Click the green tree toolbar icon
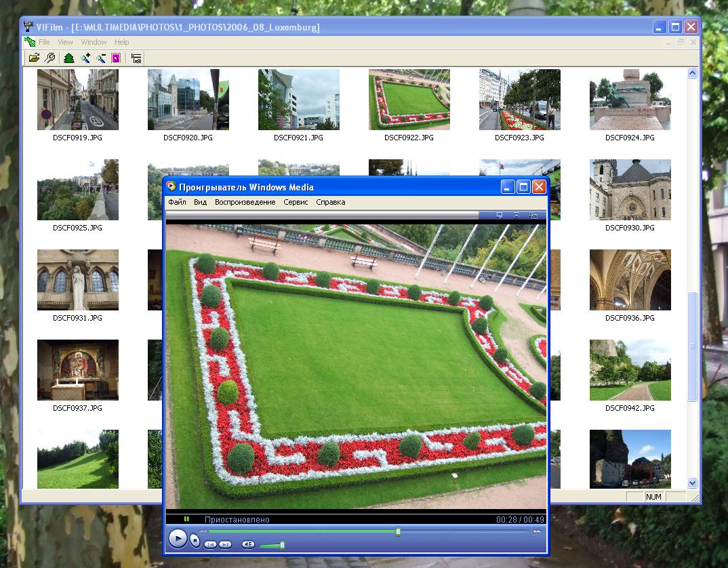Viewport: 728px width, 568px height. (x=69, y=58)
